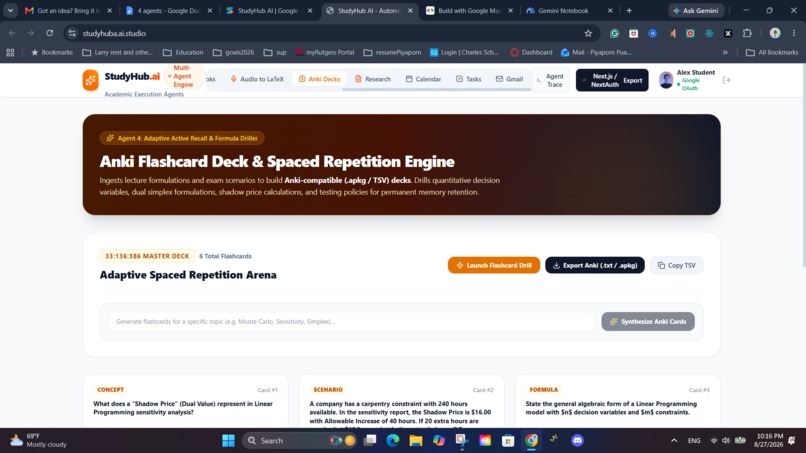Viewport: 806px width, 453px height.
Task: Open the tab search dropdown arrow
Action: point(10,10)
